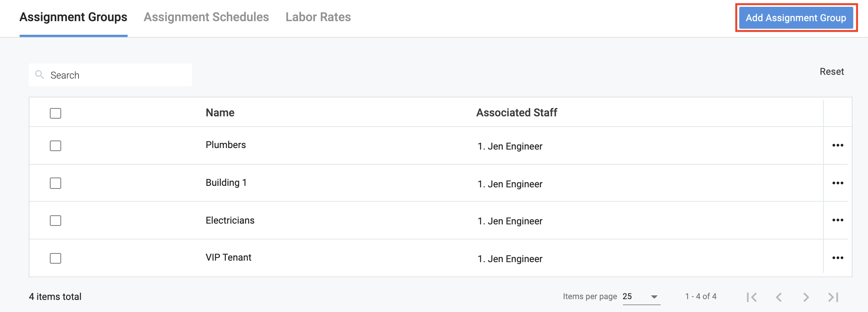This screenshot has width=868, height=312.
Task: Tick the VIP Tenant row checkbox
Action: coord(56,258)
